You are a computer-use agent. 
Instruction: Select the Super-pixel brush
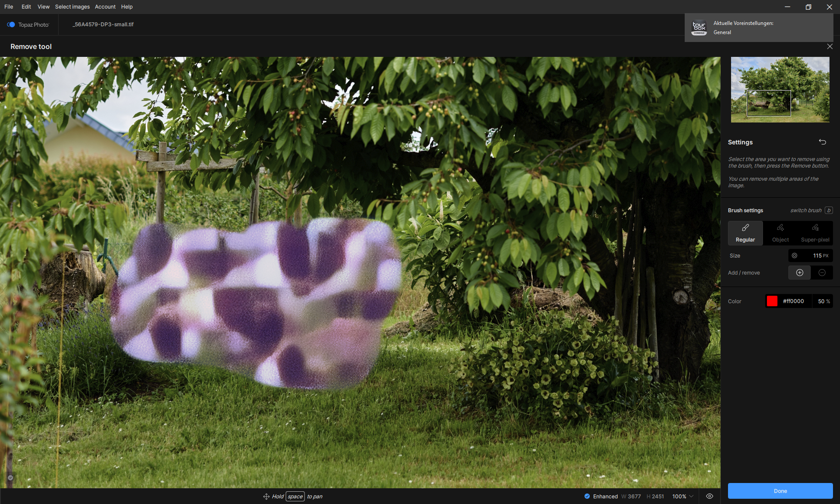(x=815, y=233)
